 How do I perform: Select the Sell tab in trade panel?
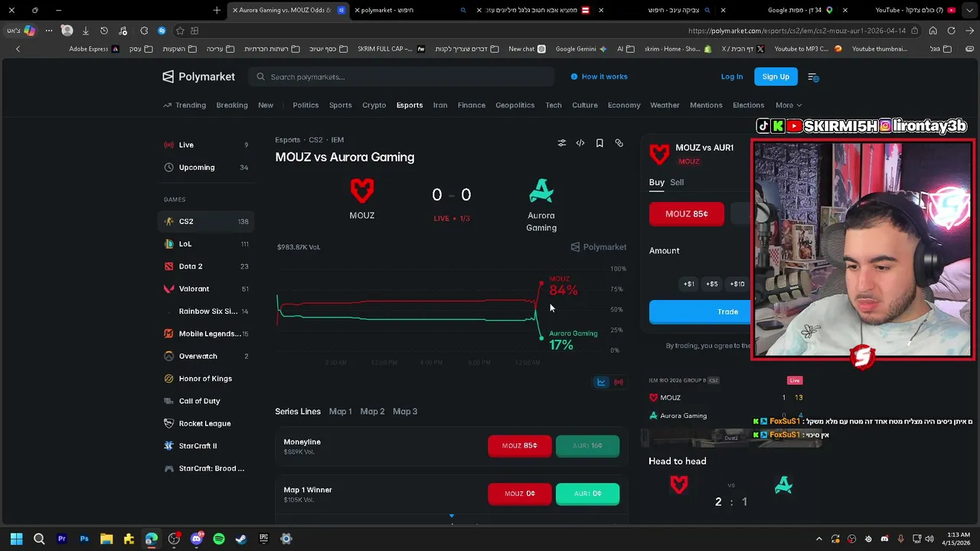pyautogui.click(x=677, y=182)
